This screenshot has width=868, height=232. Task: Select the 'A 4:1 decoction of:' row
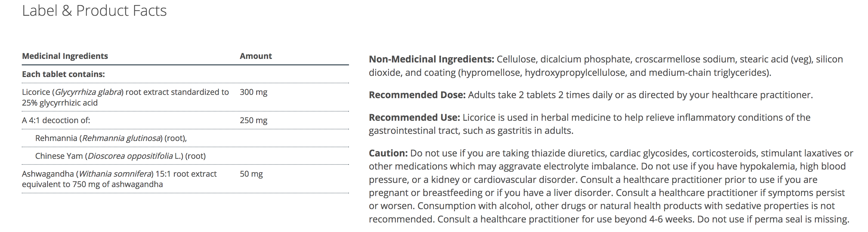pyautogui.click(x=56, y=120)
